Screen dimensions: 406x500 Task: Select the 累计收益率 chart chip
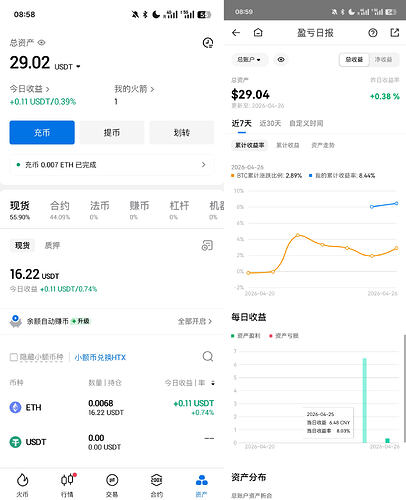click(x=250, y=145)
